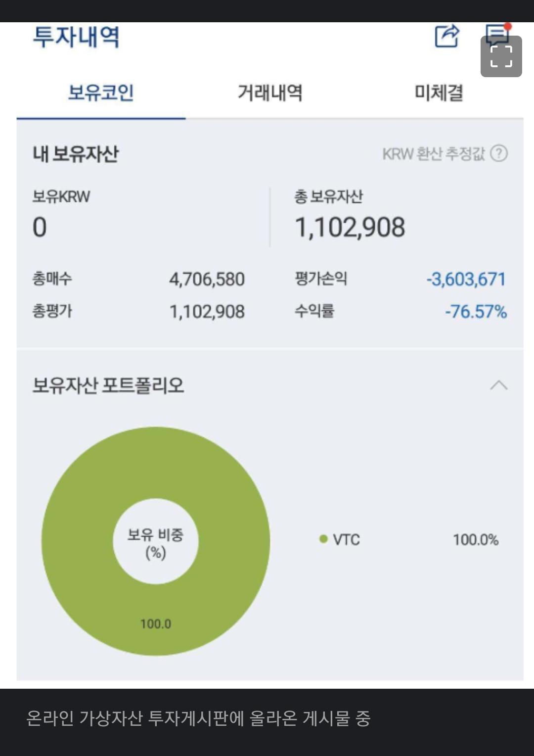Tap the 총 보유자산 value 1,102,908
The image size is (534, 756).
(x=350, y=228)
